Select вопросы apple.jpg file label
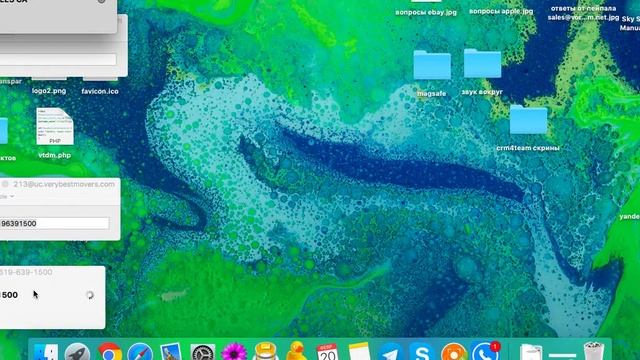 [501, 11]
